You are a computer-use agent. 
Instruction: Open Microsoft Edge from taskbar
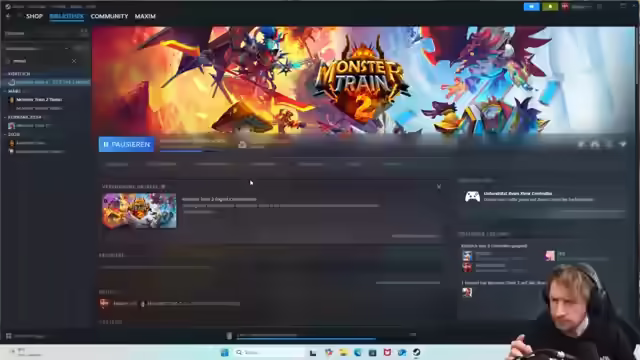pyautogui.click(x=358, y=353)
